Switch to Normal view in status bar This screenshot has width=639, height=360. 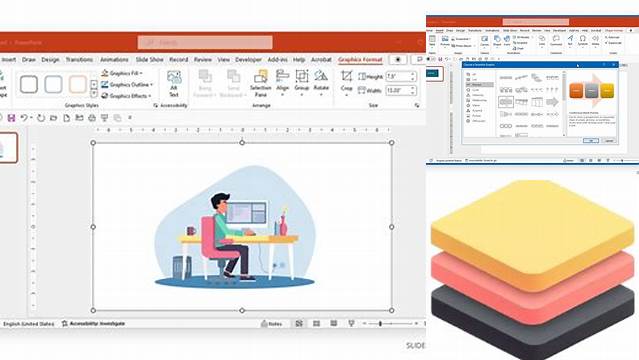click(x=299, y=323)
